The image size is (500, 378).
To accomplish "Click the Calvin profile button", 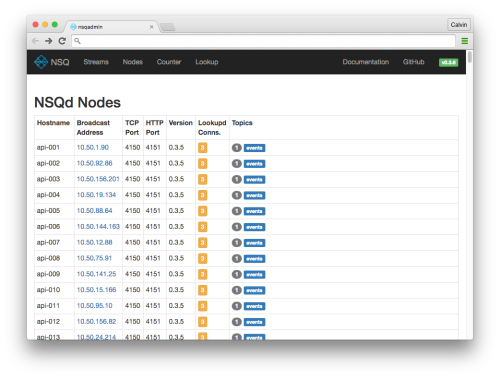I will (x=459, y=25).
